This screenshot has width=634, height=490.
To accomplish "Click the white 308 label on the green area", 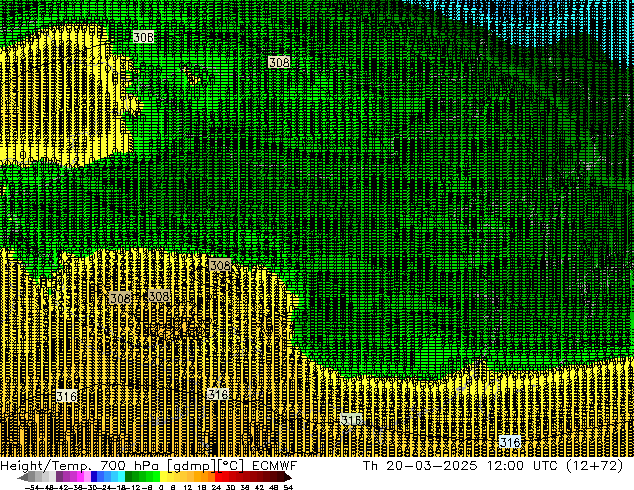I will click(x=144, y=37).
